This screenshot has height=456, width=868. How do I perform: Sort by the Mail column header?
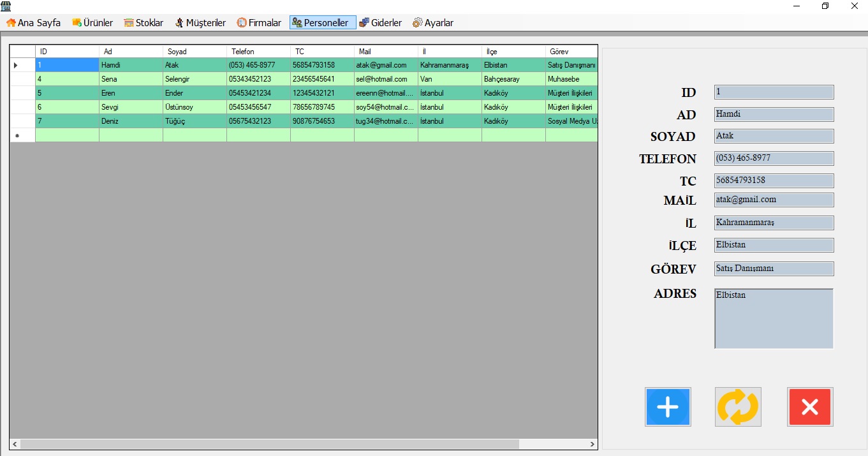(x=386, y=51)
